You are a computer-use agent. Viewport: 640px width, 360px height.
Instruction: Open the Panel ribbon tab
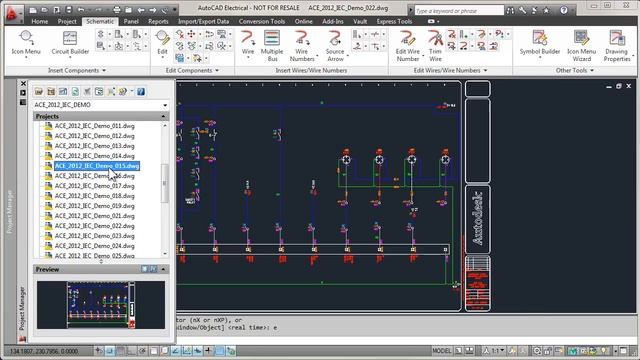pyautogui.click(x=131, y=21)
